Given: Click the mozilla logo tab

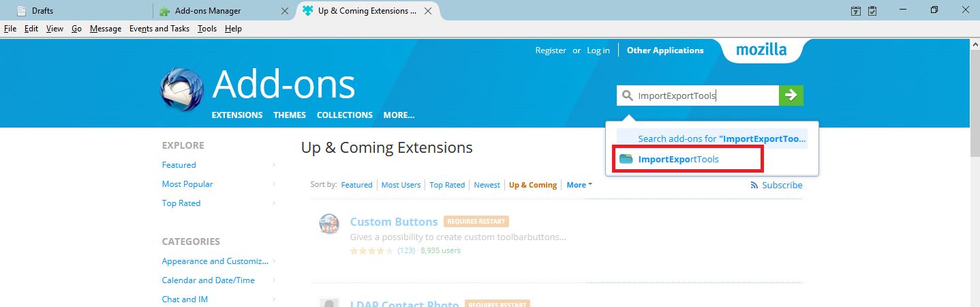Looking at the screenshot, I should pos(761,50).
